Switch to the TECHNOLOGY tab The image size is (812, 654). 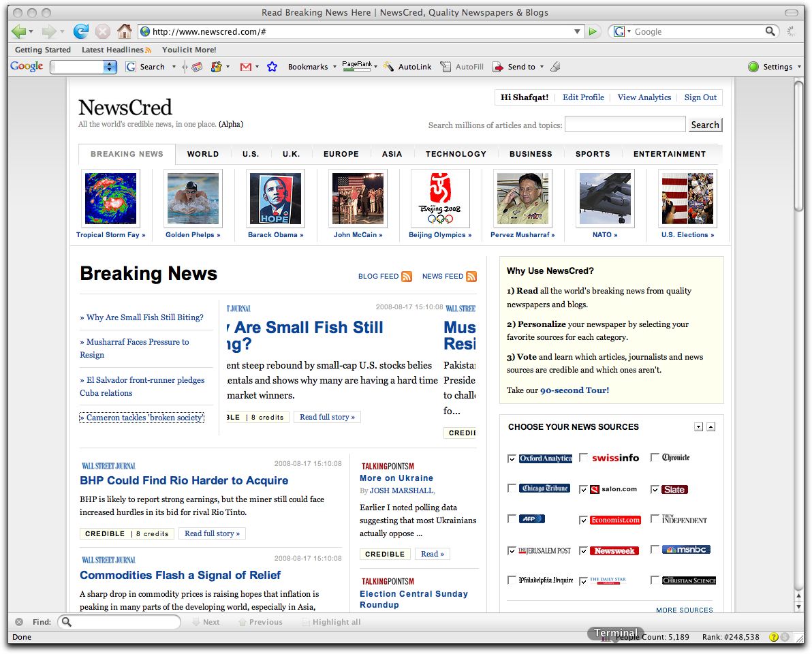click(x=456, y=154)
